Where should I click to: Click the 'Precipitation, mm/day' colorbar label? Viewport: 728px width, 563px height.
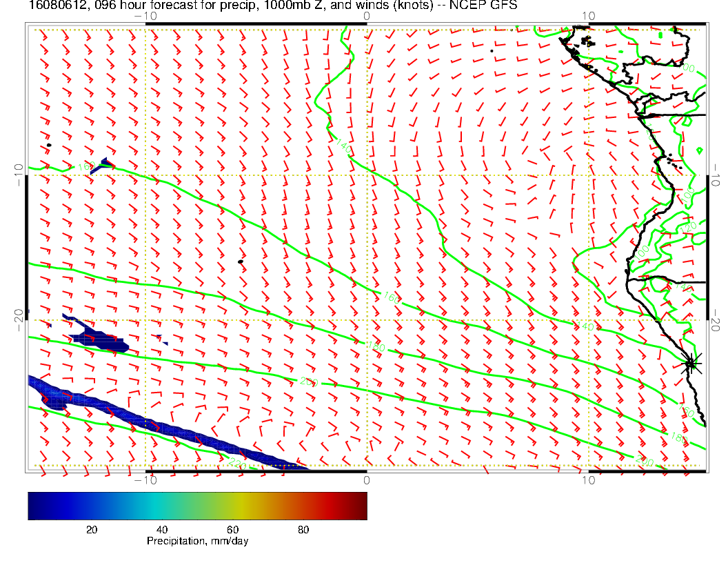point(197,541)
